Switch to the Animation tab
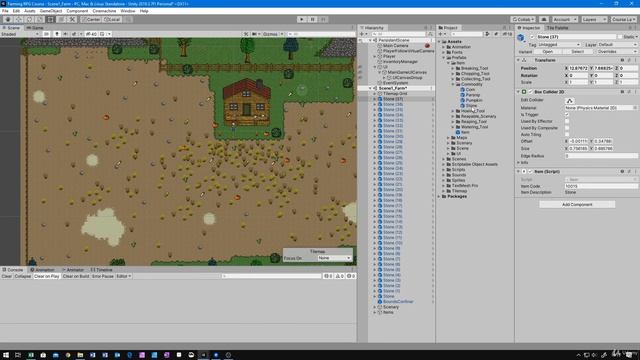 pyautogui.click(x=42, y=270)
